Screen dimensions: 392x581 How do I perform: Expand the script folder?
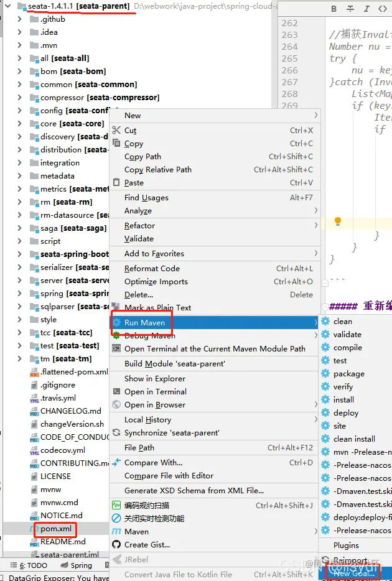[20, 241]
